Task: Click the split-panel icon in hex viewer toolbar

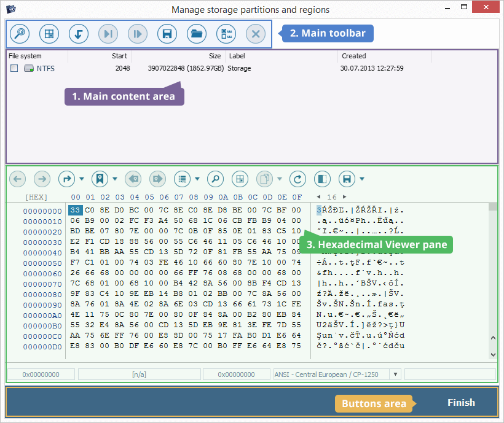Action: pyautogui.click(x=322, y=179)
